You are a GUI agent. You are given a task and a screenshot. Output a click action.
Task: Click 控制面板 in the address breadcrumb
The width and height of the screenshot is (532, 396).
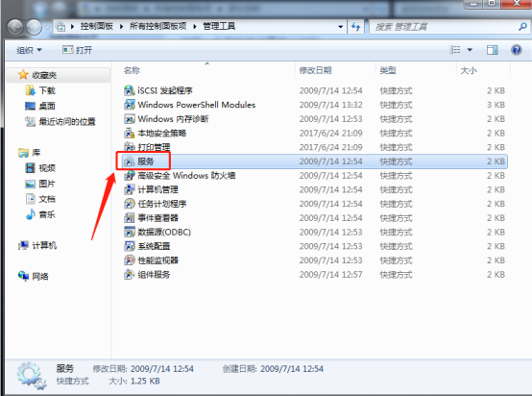pos(97,26)
